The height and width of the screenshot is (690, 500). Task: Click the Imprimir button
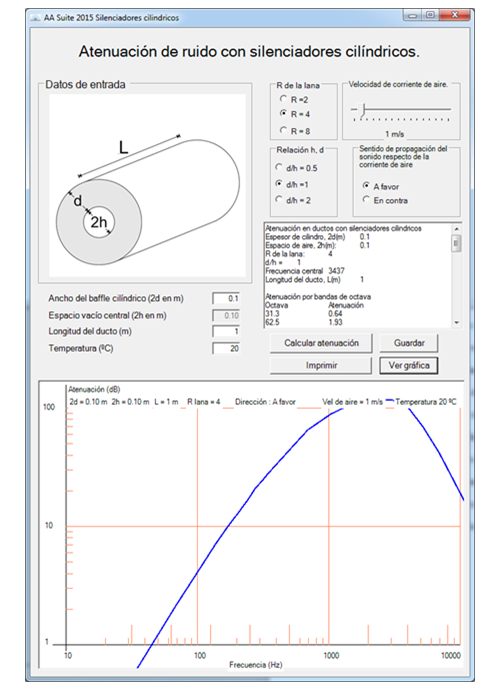(321, 365)
